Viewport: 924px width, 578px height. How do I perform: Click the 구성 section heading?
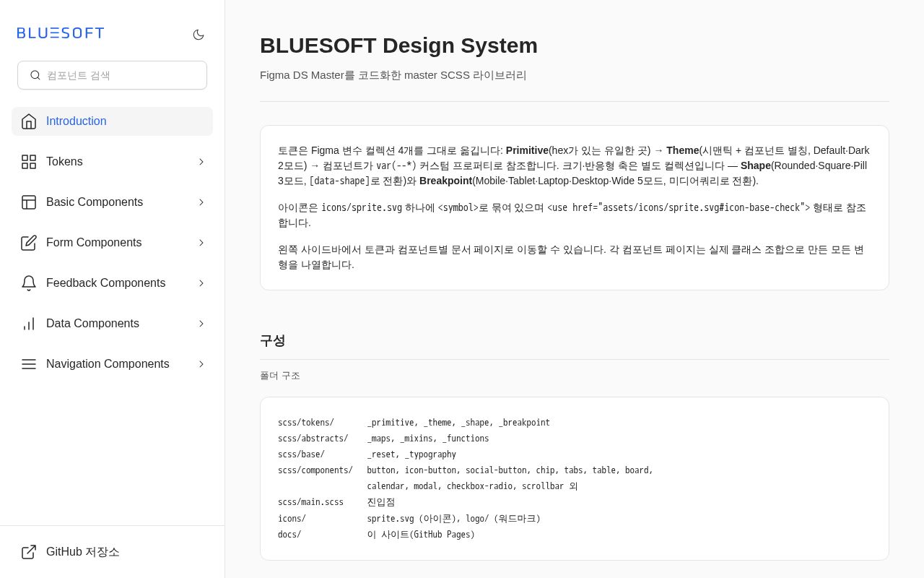click(x=273, y=341)
